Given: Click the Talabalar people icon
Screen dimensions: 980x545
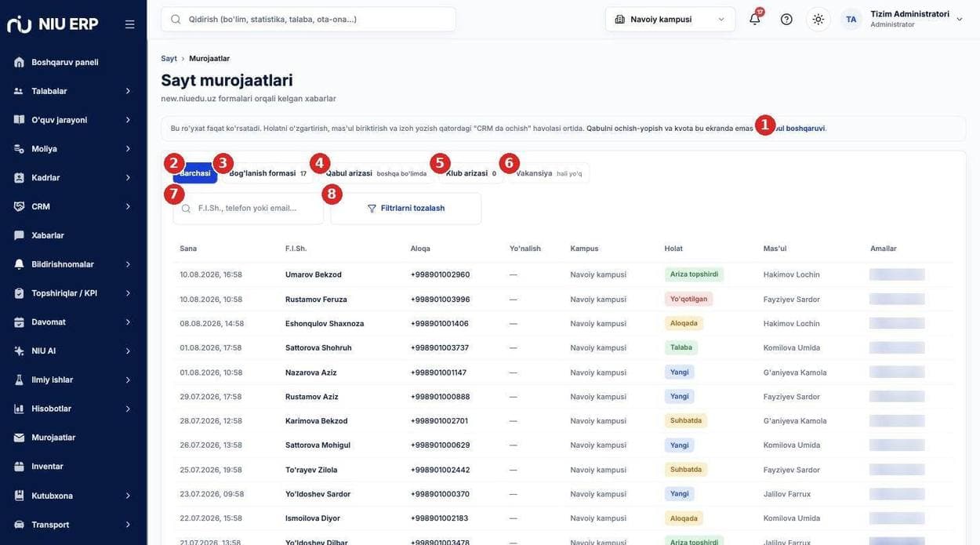Looking at the screenshot, I should pos(19,91).
